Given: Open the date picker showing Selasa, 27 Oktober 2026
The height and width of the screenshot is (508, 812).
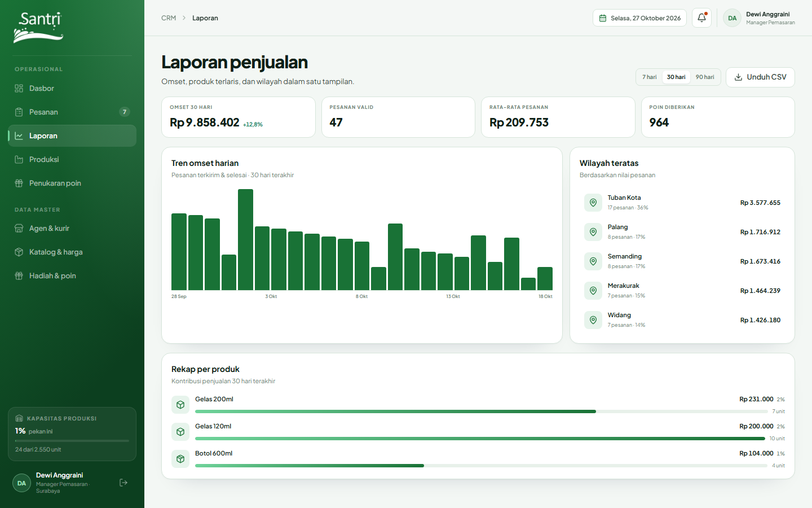Looking at the screenshot, I should click(639, 18).
